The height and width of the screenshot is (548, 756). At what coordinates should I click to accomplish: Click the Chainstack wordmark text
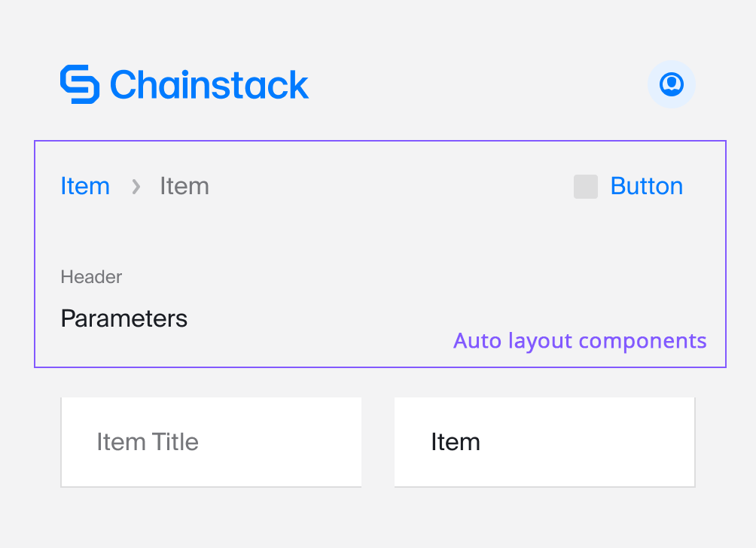(209, 85)
